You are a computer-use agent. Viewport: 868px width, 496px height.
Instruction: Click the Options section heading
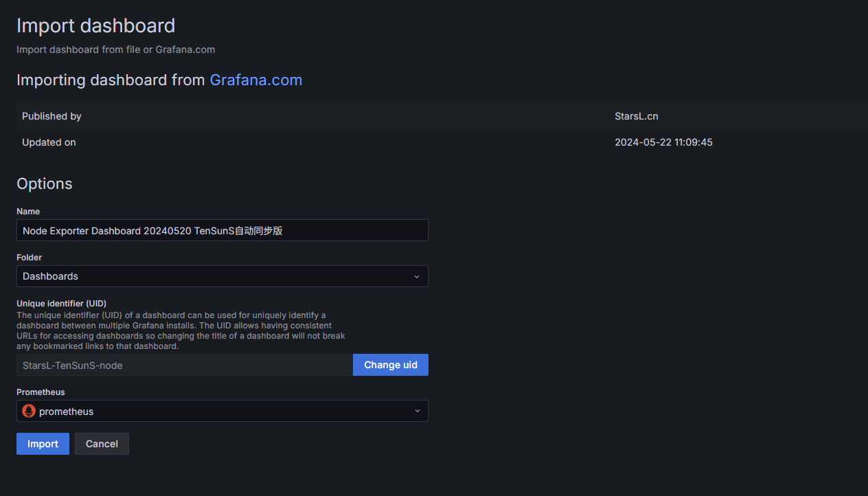click(x=44, y=183)
